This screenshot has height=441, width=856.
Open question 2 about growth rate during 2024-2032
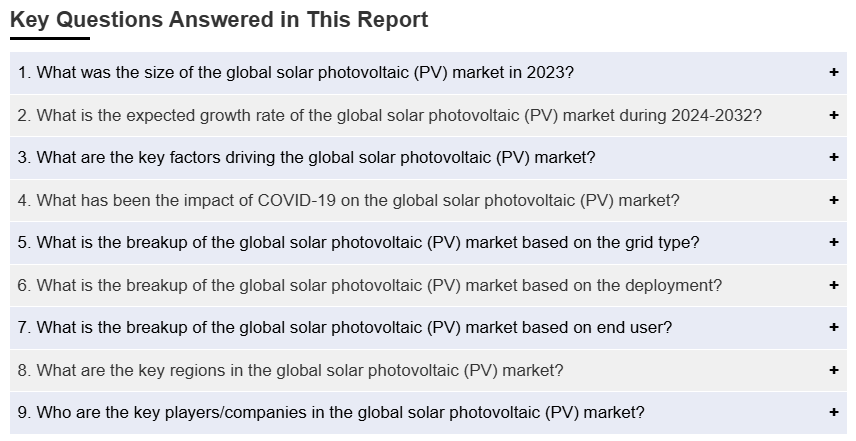[x=389, y=116]
